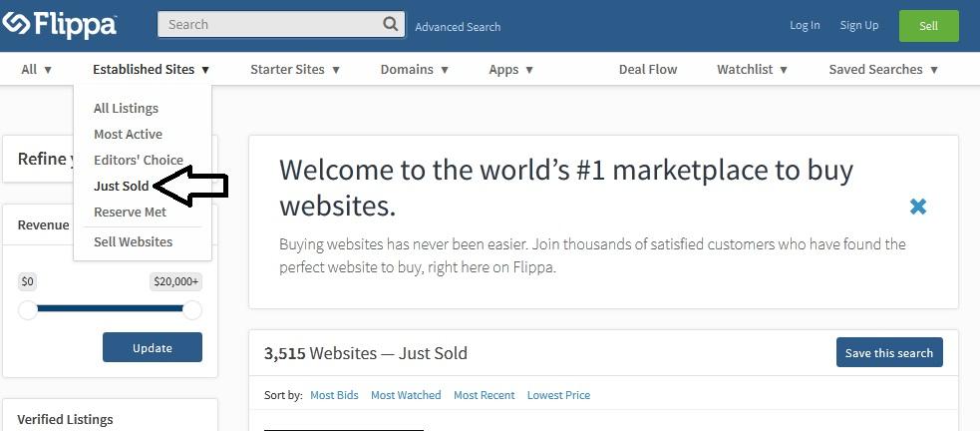Dismiss the welcome banner with the X icon
The width and height of the screenshot is (980, 431).
click(918, 207)
